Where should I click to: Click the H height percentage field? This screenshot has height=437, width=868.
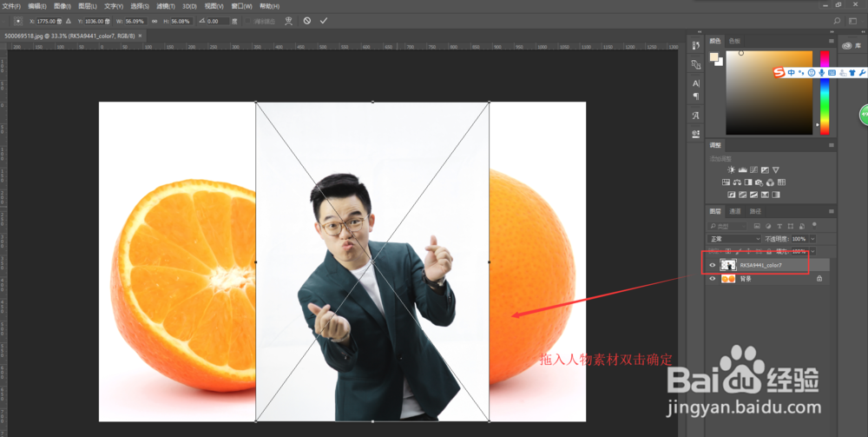[x=181, y=21]
